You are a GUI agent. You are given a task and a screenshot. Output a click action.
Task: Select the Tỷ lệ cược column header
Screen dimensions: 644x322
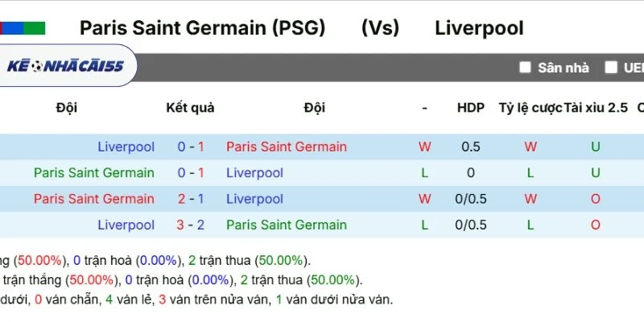(x=530, y=108)
